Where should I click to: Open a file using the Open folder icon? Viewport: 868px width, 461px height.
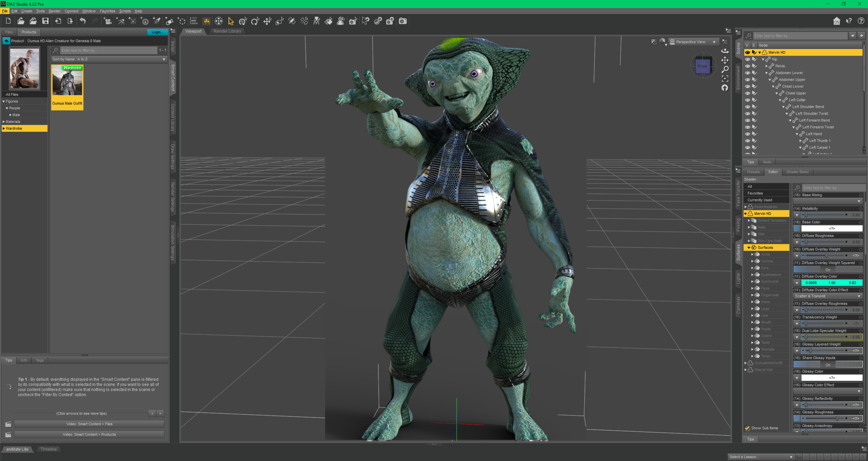coord(21,21)
